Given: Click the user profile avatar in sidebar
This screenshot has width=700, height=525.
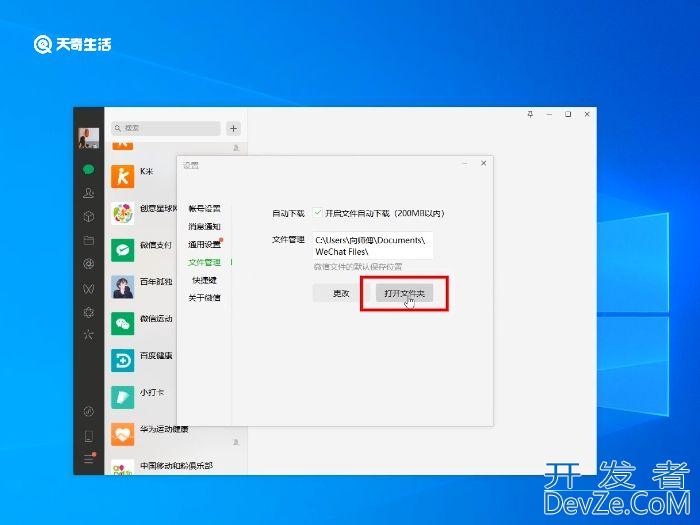Looking at the screenshot, I should click(88, 138).
